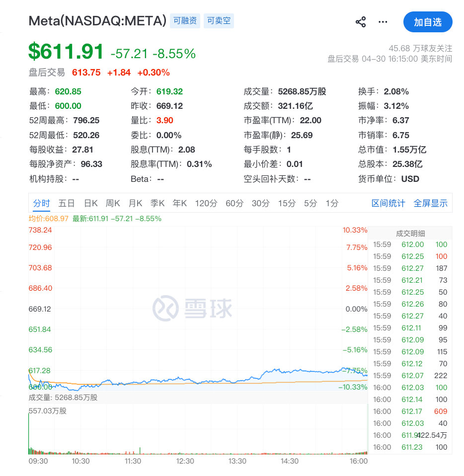Click the 52周最高 value 796.25
The image size is (464, 476).
tap(86, 120)
